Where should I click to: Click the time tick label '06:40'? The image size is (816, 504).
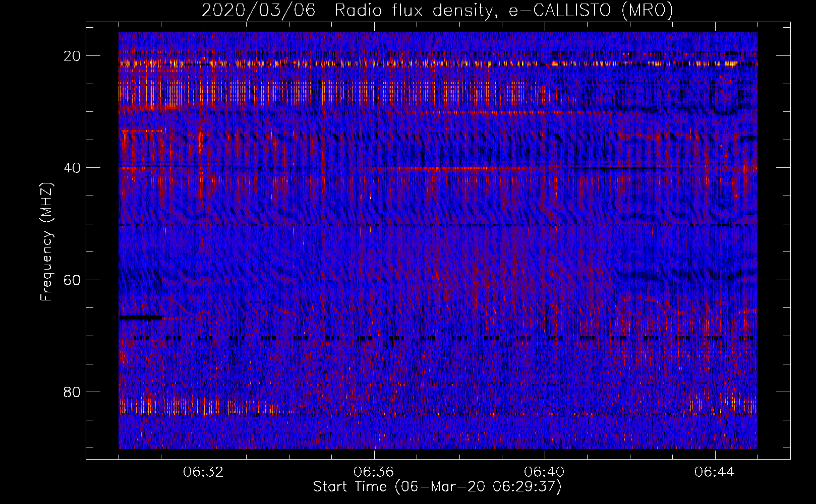tap(544, 472)
